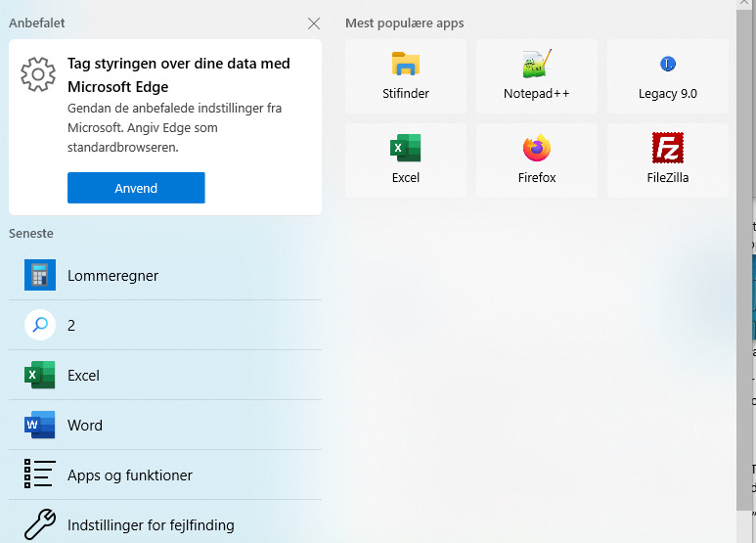Click the gear icon in the Edge recommendation
Viewport: 756px width, 543px height.
38,74
